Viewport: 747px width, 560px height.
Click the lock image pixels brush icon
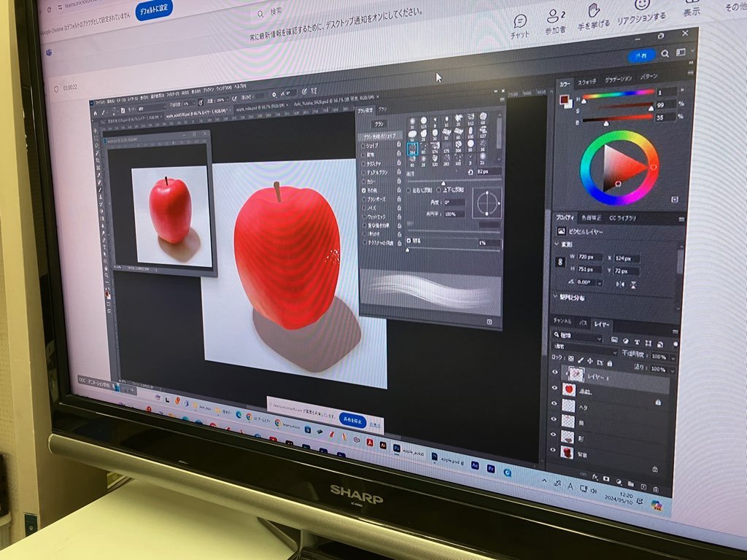(x=580, y=359)
